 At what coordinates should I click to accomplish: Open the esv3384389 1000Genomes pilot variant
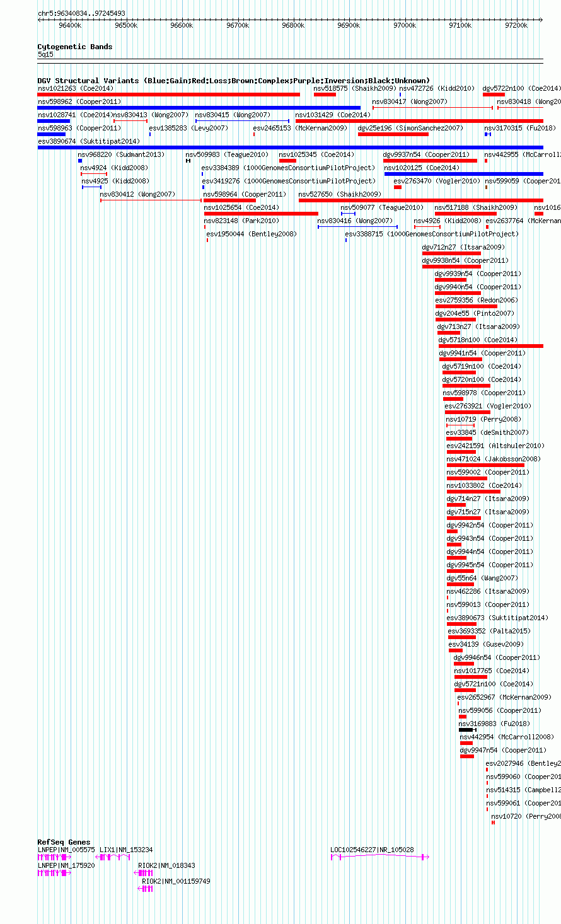click(x=203, y=174)
